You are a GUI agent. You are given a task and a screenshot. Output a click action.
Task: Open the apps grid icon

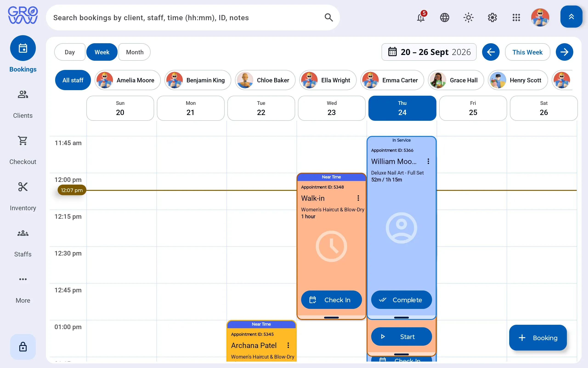tap(516, 17)
